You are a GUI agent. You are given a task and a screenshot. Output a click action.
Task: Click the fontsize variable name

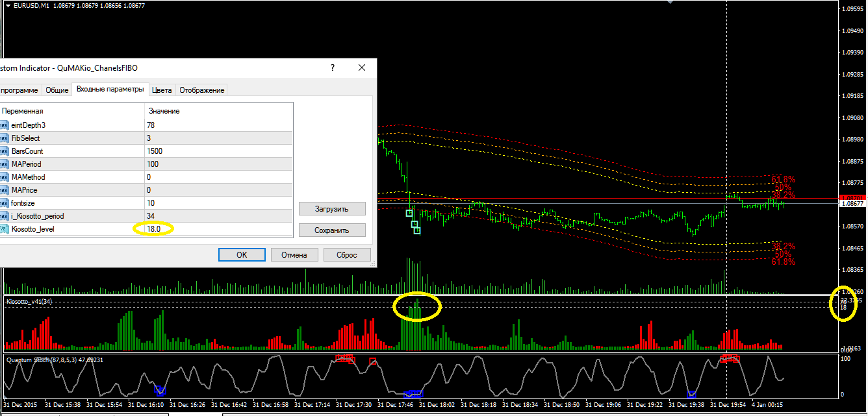coord(23,203)
